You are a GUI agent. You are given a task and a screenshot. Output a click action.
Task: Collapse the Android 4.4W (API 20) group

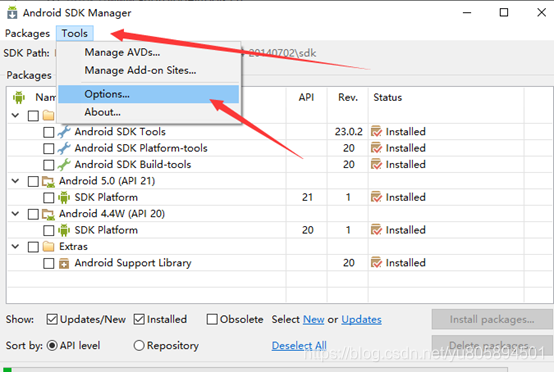(15, 213)
